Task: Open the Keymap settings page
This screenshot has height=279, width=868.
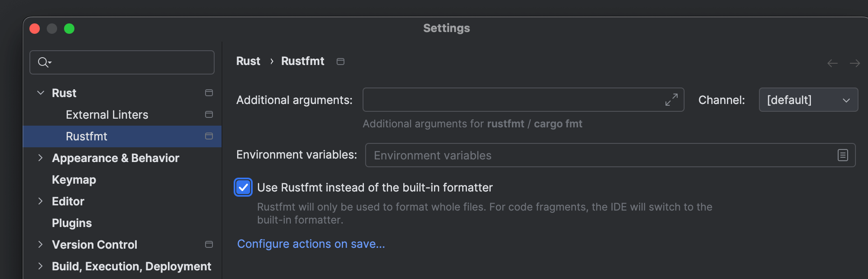Action: tap(74, 180)
